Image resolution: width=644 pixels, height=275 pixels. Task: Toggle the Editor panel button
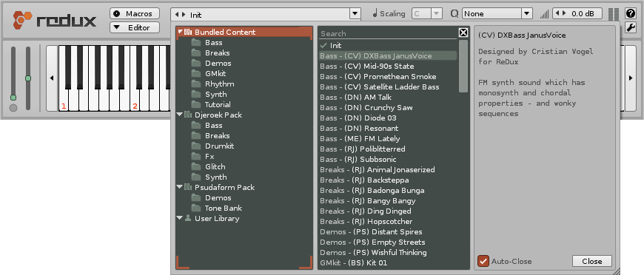(135, 27)
